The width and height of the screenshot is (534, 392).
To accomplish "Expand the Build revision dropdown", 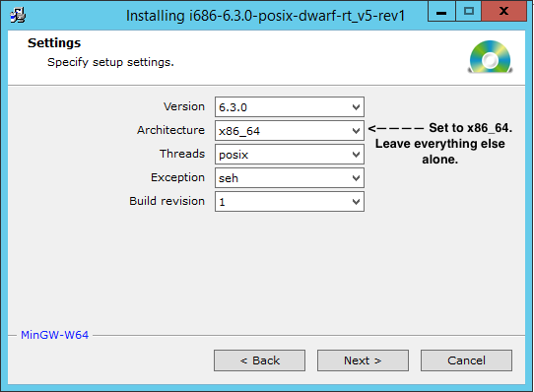I will tap(290, 202).
